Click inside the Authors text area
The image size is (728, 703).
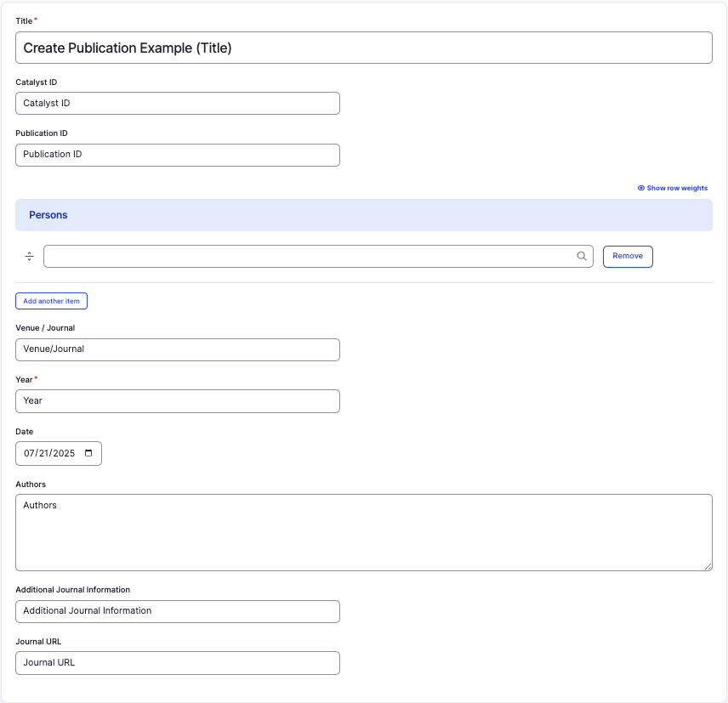363,532
